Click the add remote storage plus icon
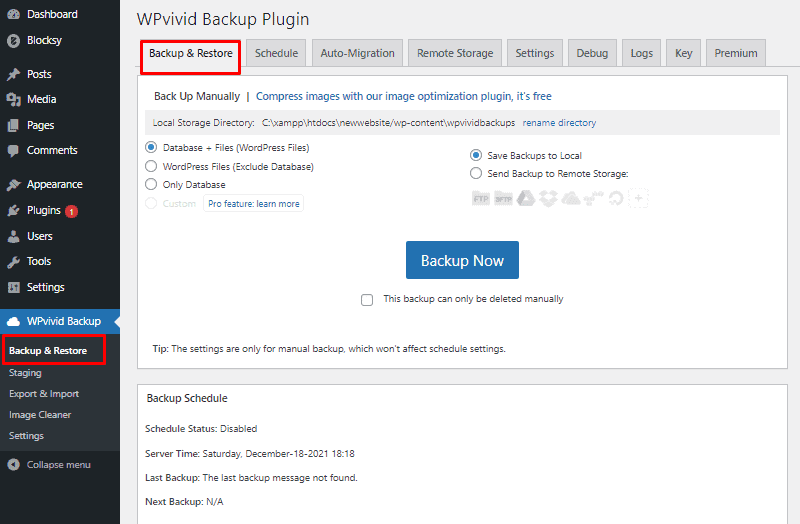The height and width of the screenshot is (524, 800). point(638,198)
